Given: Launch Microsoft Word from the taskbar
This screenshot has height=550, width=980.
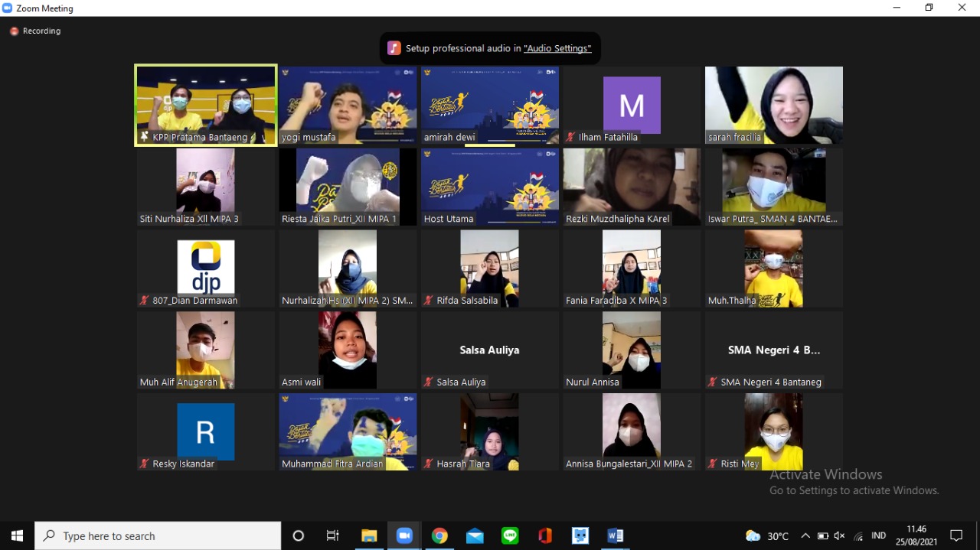Looking at the screenshot, I should point(616,535).
